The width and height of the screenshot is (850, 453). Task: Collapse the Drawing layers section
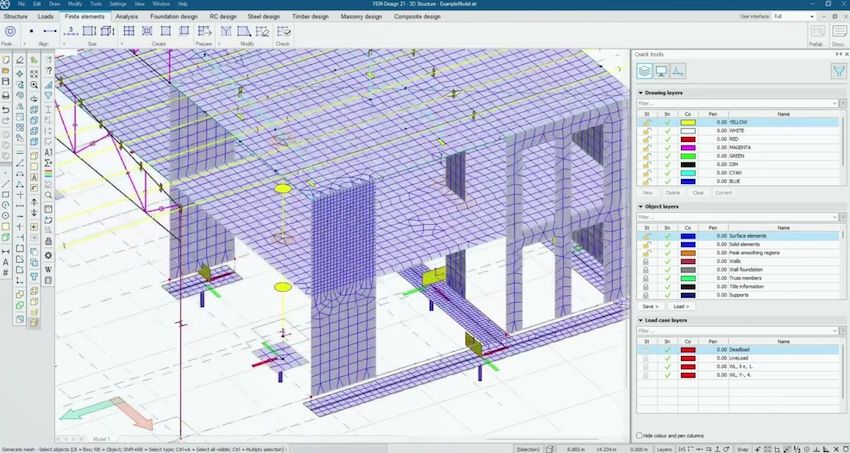pyautogui.click(x=640, y=93)
